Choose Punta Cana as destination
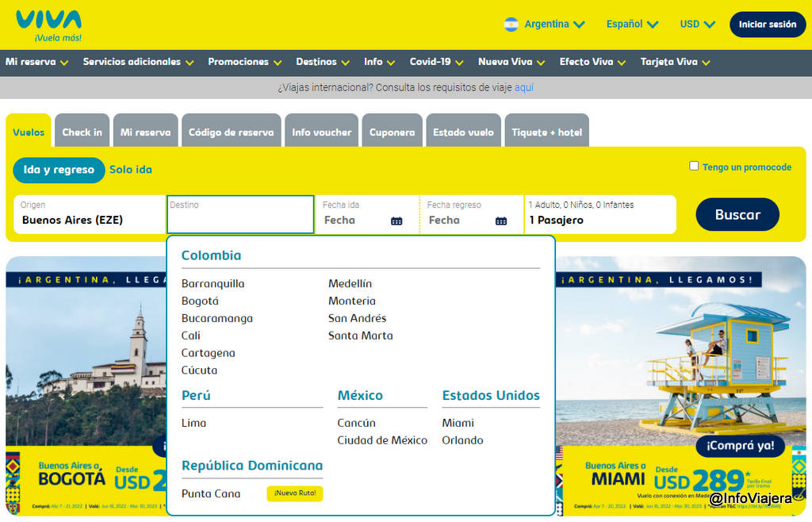 click(211, 494)
